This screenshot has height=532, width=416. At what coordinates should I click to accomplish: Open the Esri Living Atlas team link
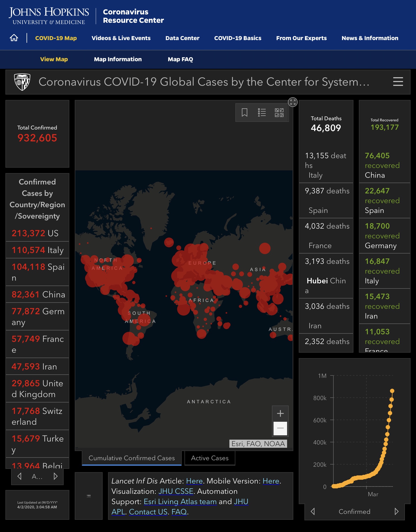(180, 502)
